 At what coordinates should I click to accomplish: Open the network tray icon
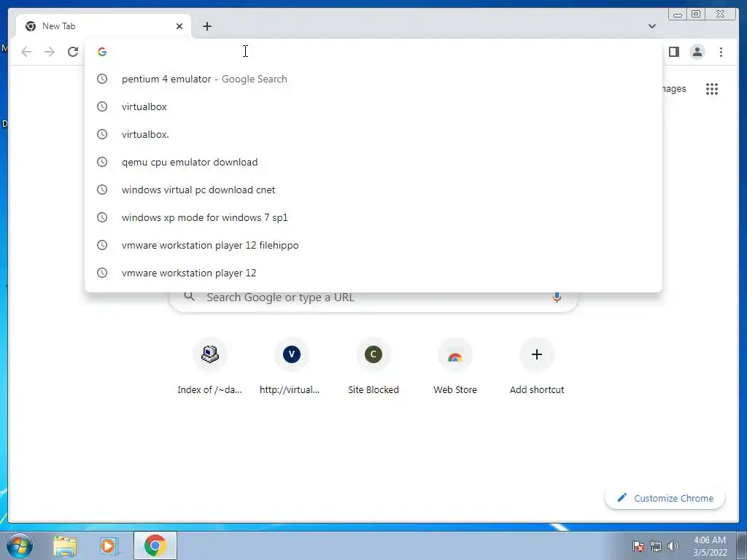click(x=656, y=546)
